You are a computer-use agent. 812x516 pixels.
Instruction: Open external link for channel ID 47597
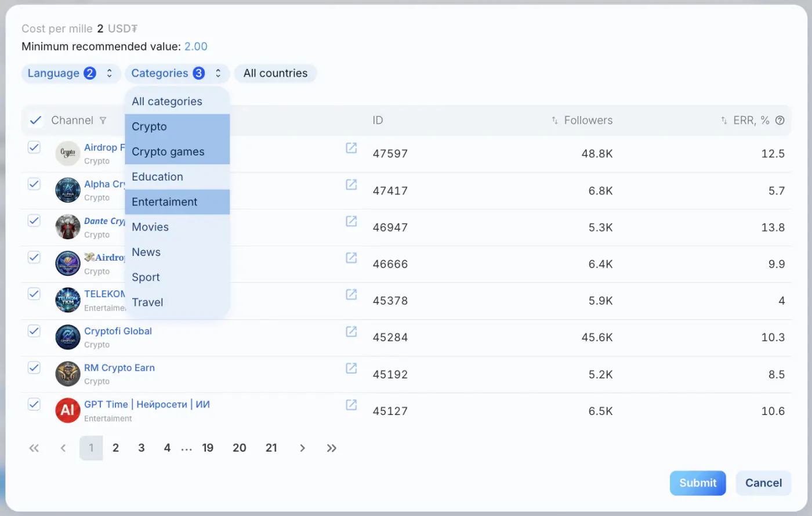[x=351, y=148]
